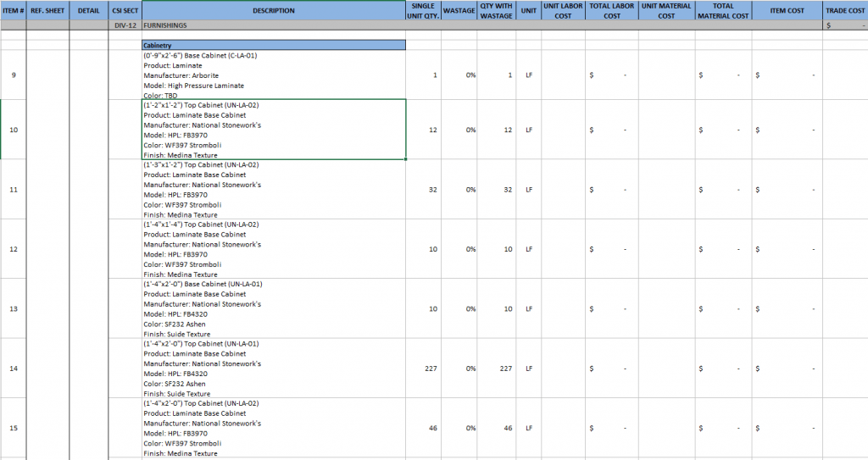Select the DIV-12 cell

click(x=125, y=26)
